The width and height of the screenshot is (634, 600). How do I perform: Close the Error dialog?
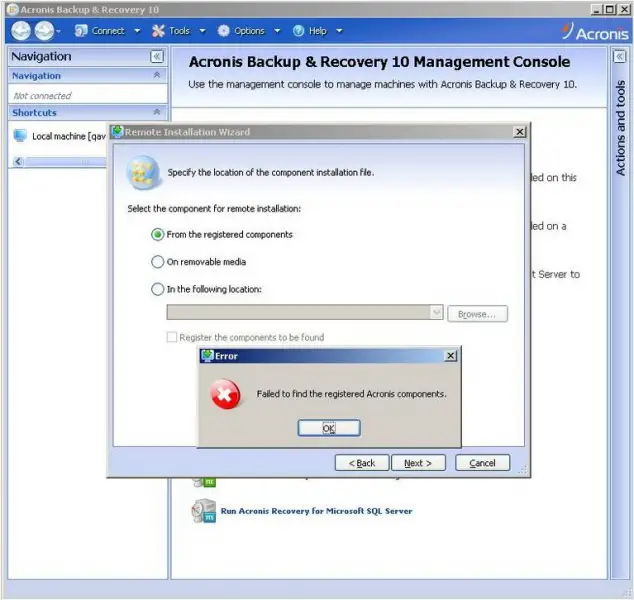click(x=450, y=356)
